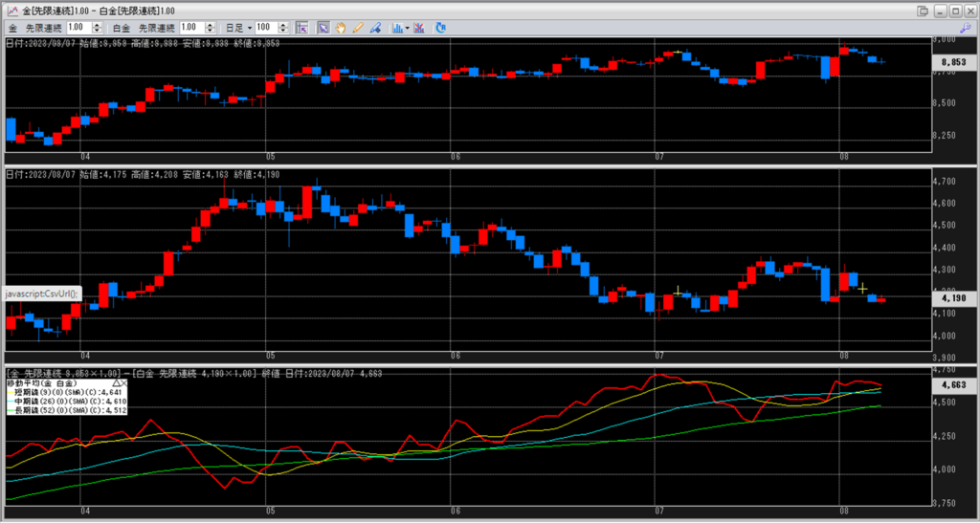This screenshot has height=523, width=980.
Task: Open the bar-chart indicator tool
Action: pos(397,28)
